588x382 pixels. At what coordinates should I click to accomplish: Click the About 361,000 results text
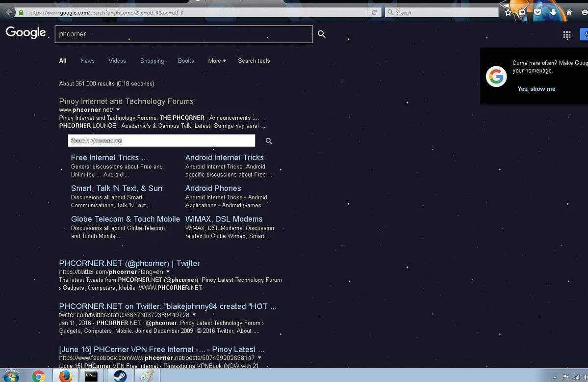[x=106, y=83]
